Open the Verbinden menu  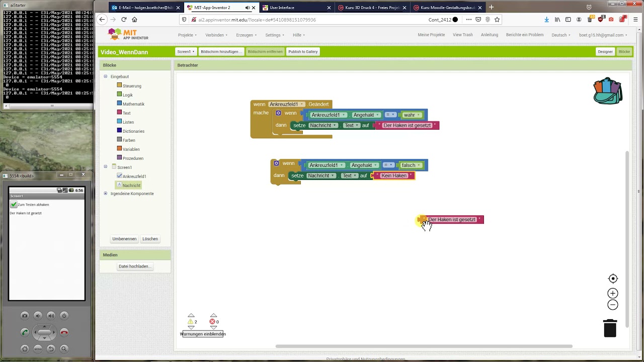216,35
